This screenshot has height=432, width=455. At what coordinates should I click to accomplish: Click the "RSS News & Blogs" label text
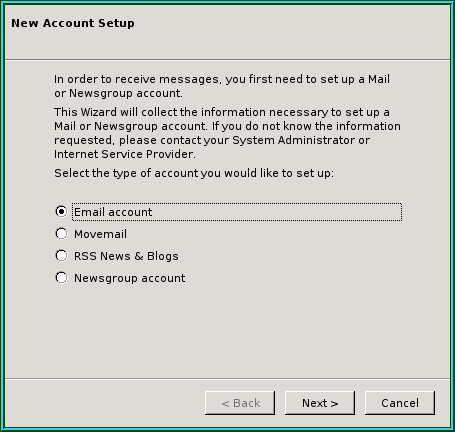point(126,256)
